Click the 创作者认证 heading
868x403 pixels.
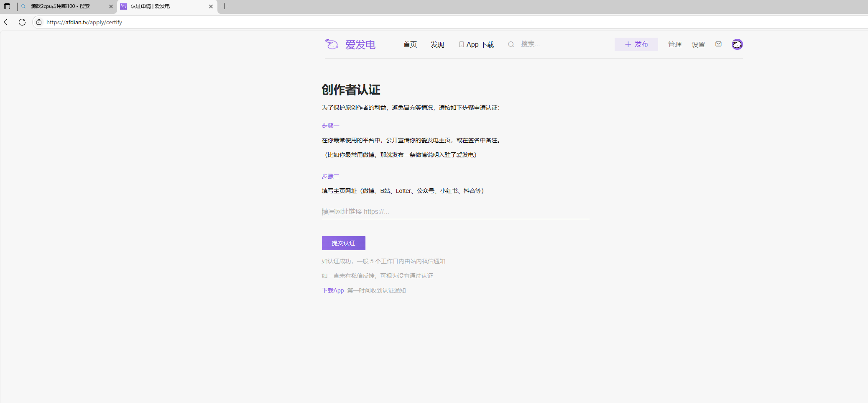[x=351, y=90]
